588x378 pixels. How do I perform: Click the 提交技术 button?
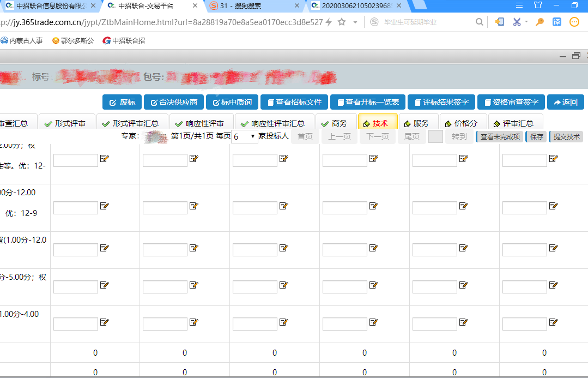click(x=566, y=136)
